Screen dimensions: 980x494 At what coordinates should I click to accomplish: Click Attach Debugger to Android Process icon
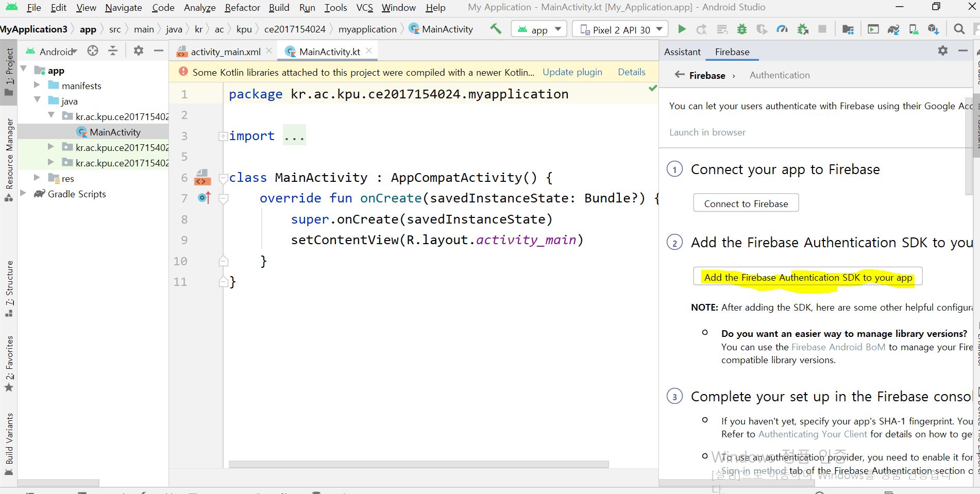[803, 29]
